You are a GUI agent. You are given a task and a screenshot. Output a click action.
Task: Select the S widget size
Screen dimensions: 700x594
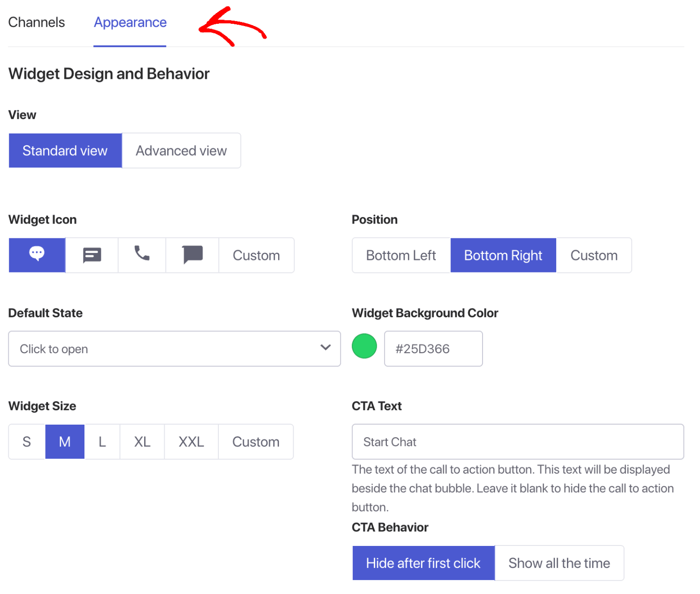point(26,441)
